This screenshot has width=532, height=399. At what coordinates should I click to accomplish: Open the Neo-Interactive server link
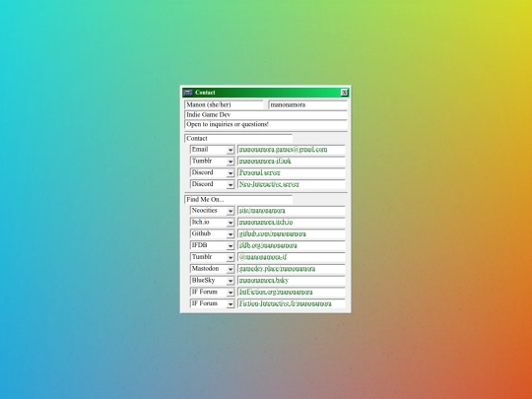(269, 184)
